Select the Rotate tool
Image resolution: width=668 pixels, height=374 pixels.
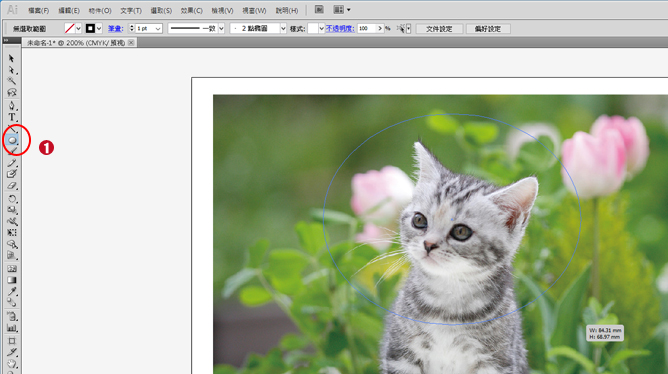12,199
